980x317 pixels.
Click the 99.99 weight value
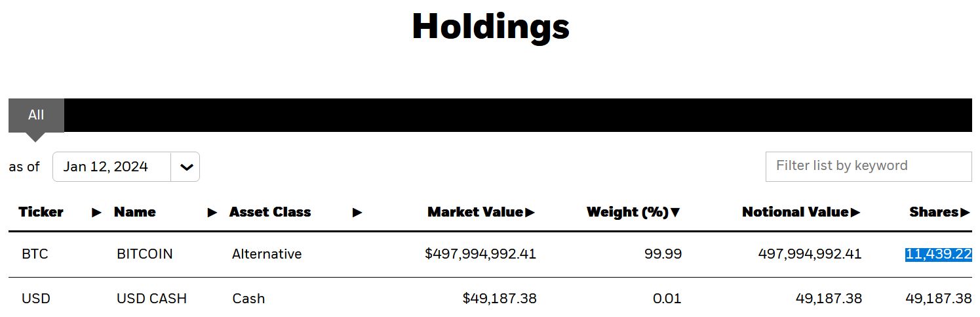click(663, 254)
